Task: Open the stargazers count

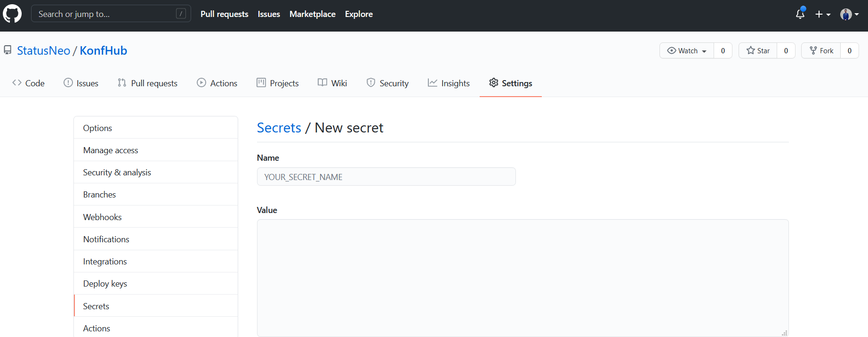Action: click(x=786, y=50)
